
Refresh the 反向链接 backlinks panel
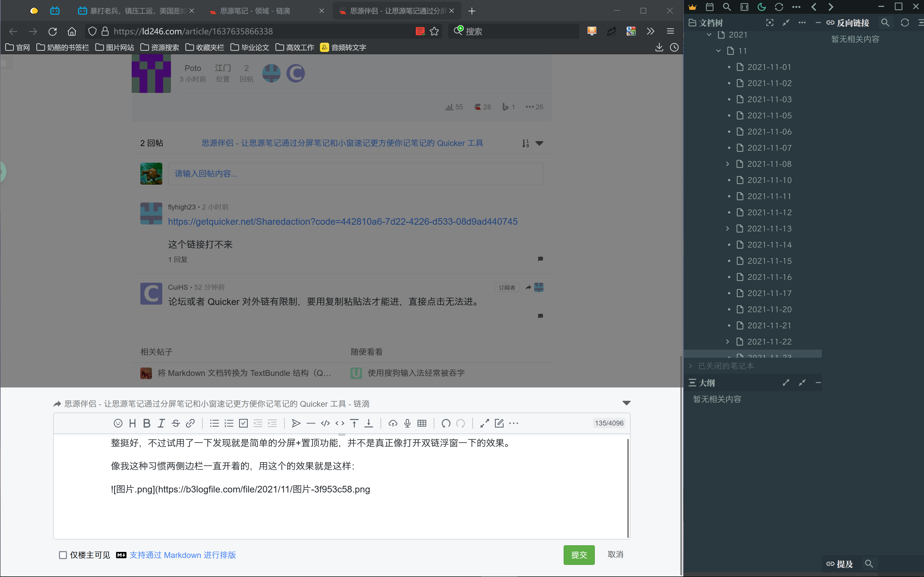click(x=905, y=23)
